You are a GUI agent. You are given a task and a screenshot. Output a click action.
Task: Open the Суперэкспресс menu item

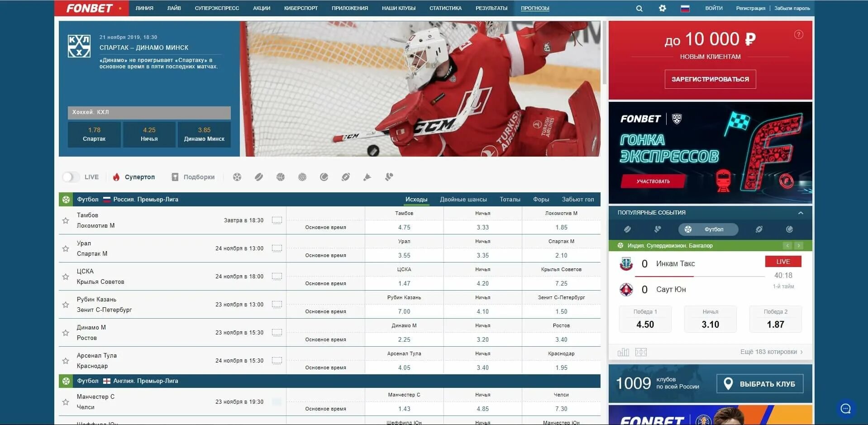(217, 8)
